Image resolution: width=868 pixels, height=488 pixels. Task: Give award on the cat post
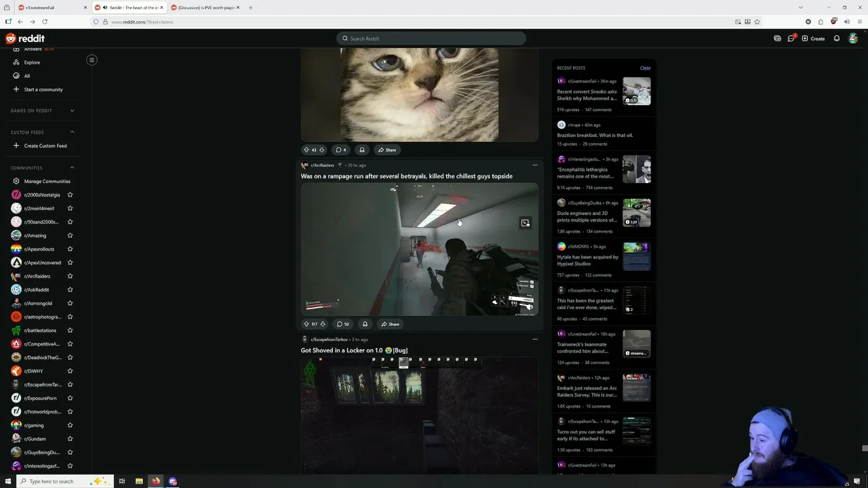click(x=362, y=150)
